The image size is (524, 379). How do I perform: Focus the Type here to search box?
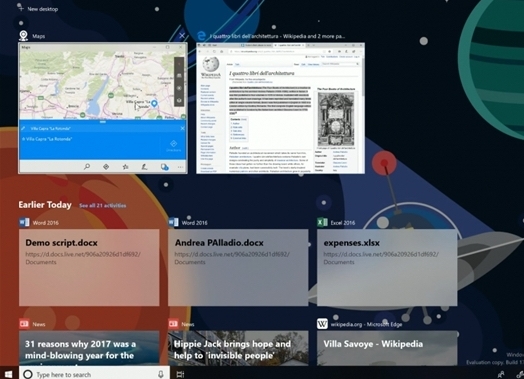(x=94, y=374)
